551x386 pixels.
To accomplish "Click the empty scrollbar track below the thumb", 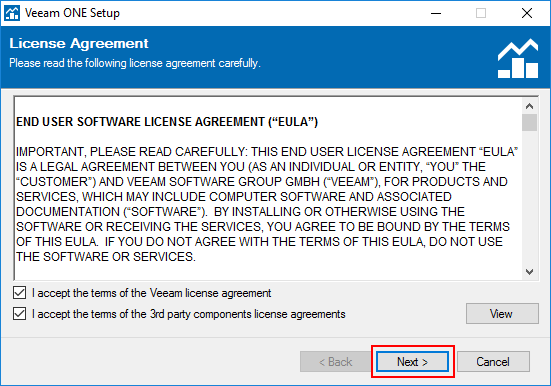I will [530, 197].
